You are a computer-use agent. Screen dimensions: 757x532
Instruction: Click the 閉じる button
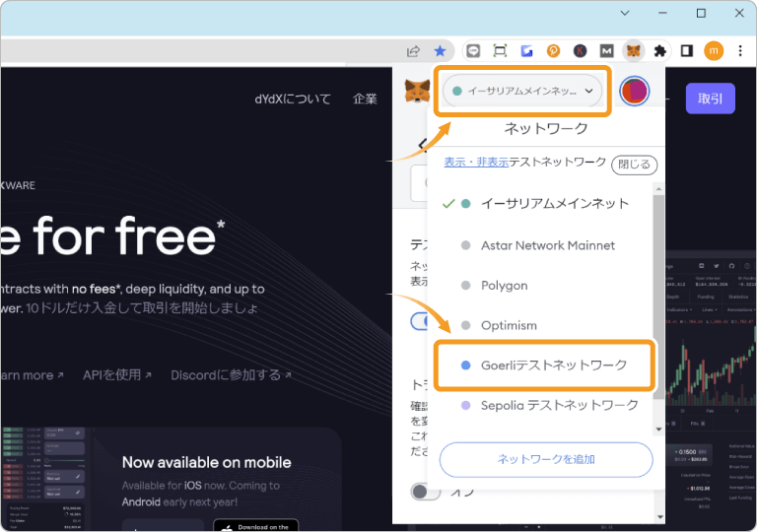point(634,165)
